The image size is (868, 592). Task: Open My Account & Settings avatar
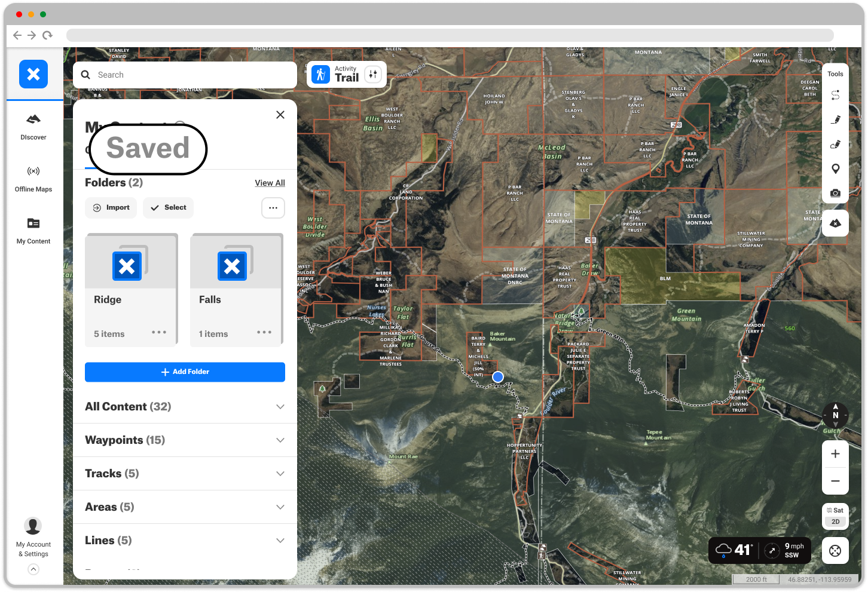(33, 526)
